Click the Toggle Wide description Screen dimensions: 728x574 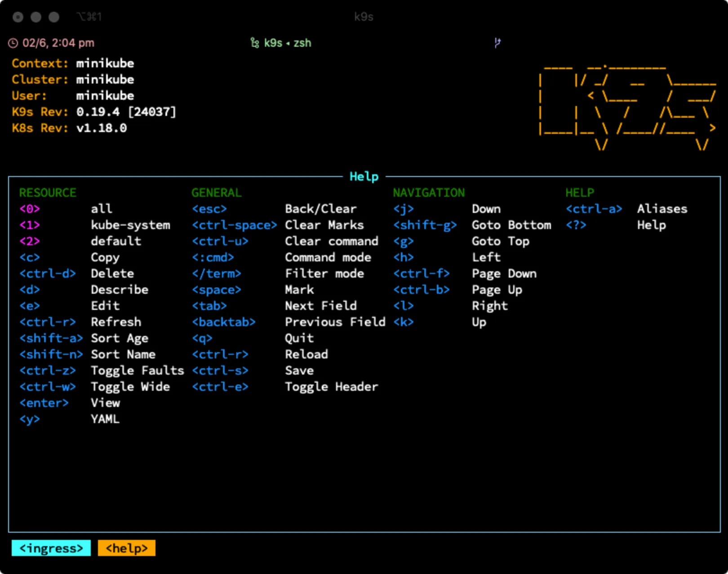[x=130, y=387]
